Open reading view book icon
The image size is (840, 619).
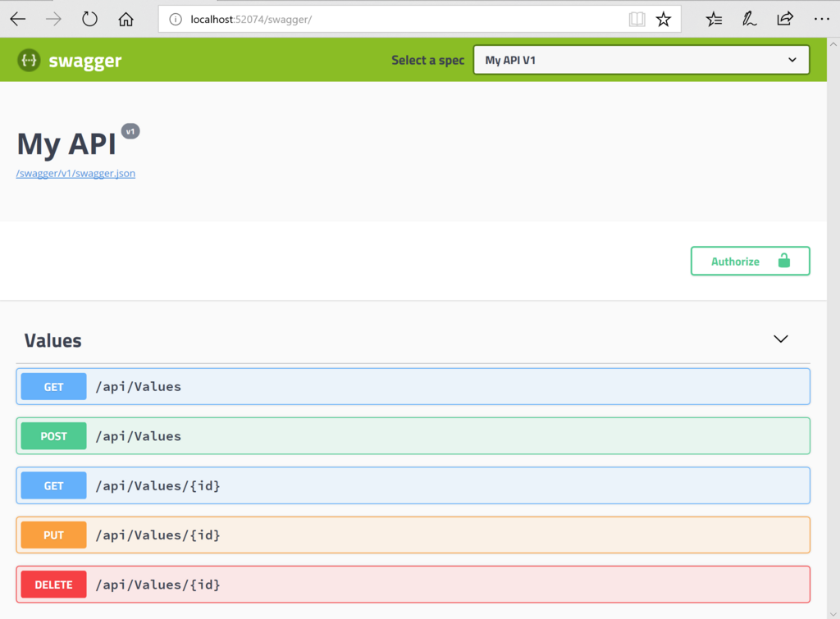point(637,20)
